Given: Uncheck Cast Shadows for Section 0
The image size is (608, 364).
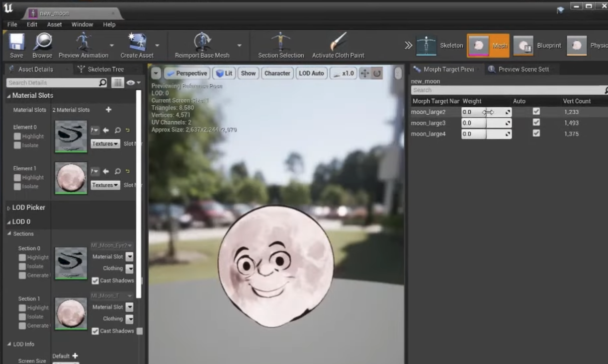Looking at the screenshot, I should click(x=95, y=281).
